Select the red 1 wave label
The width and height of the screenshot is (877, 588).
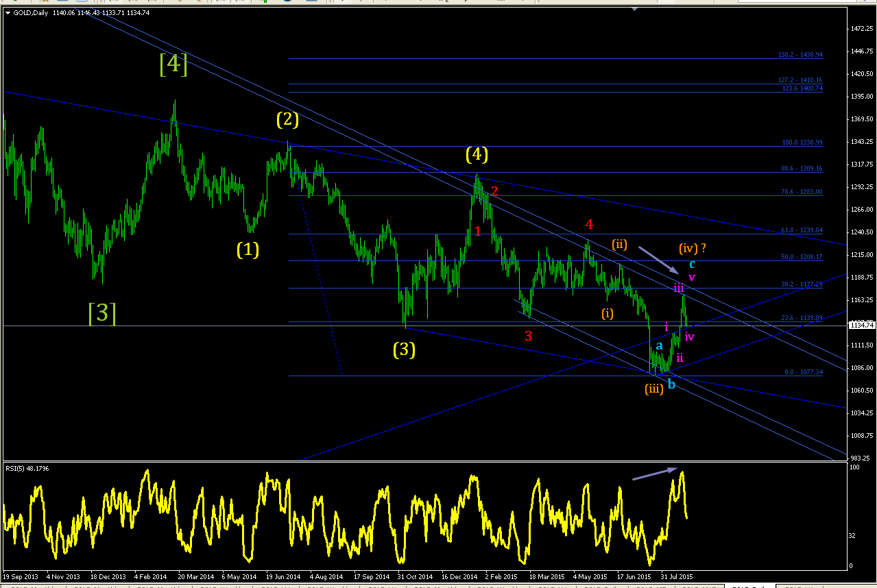click(x=477, y=231)
